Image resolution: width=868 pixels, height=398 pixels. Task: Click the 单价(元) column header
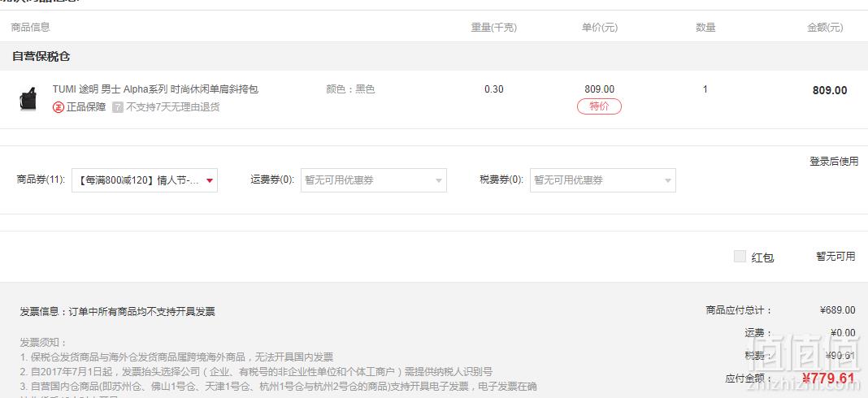coord(600,27)
